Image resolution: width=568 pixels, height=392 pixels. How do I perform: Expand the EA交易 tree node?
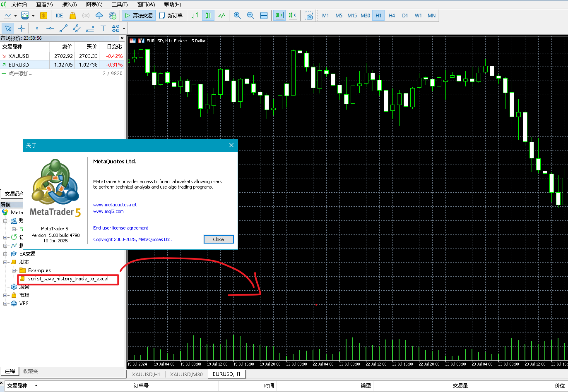click(6, 254)
